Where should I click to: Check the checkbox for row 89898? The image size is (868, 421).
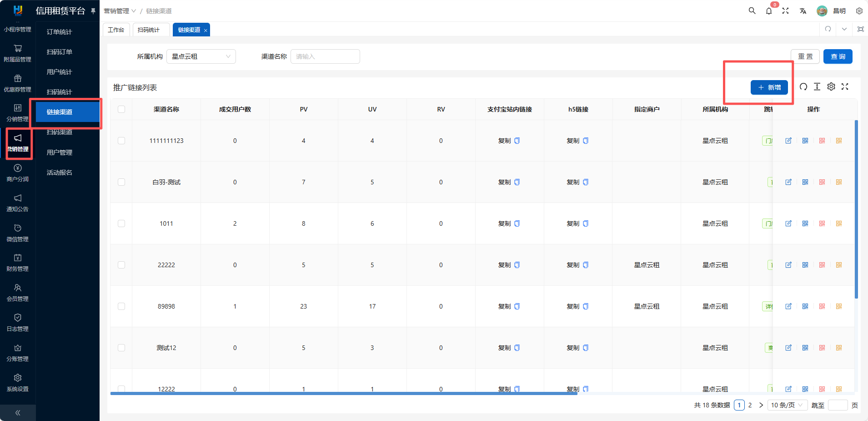point(121,306)
